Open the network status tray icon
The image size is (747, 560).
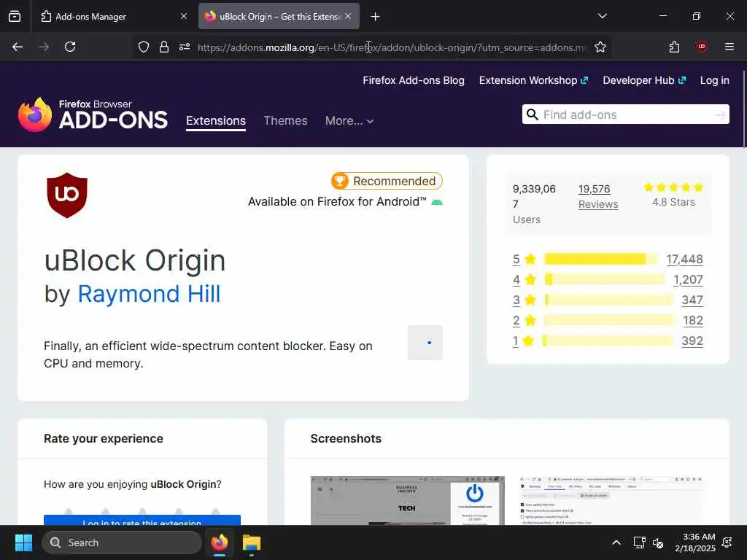coord(639,542)
